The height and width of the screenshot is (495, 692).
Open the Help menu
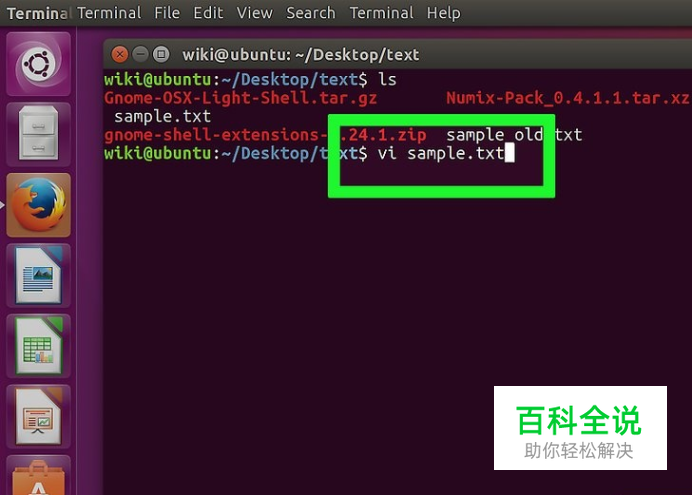coord(444,13)
